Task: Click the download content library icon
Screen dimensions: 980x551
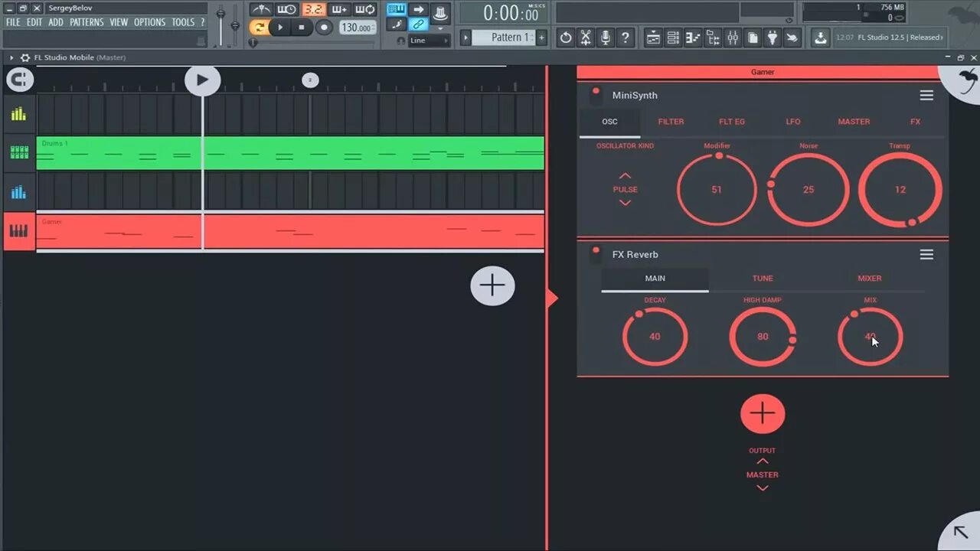Action: click(820, 37)
